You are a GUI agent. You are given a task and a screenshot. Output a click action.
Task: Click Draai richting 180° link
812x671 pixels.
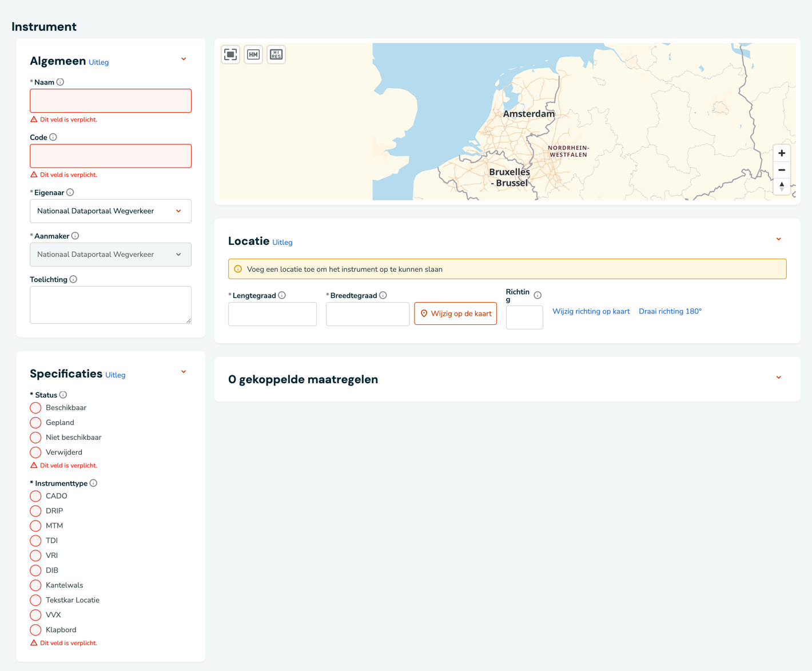(x=670, y=311)
